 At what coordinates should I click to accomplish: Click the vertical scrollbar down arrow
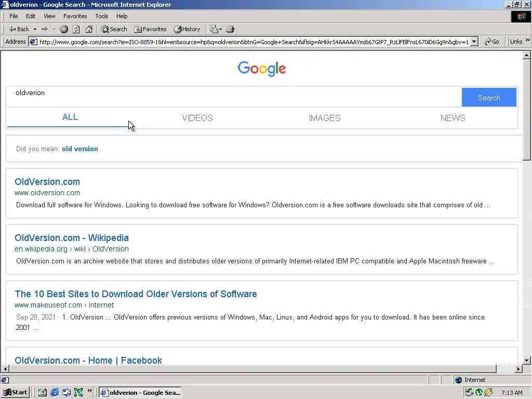tap(527, 361)
